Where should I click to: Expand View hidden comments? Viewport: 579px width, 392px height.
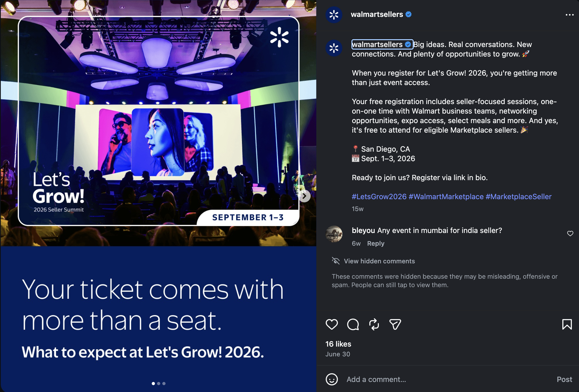click(x=379, y=261)
